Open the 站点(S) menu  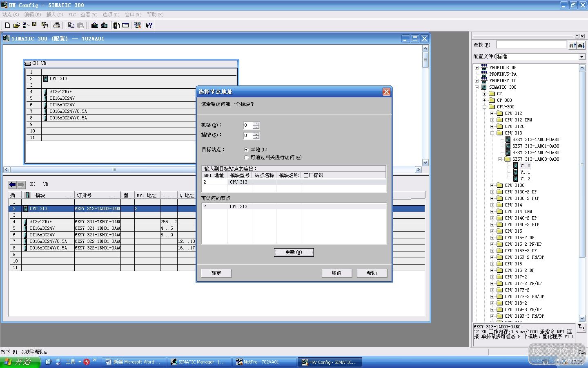tap(11, 15)
